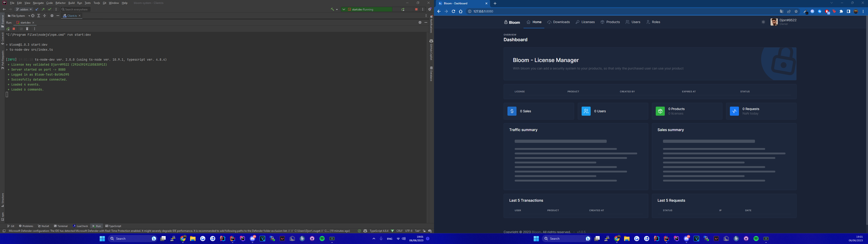This screenshot has width=868, height=244.
Task: Open Explorer panel settings gear
Action: click(52, 16)
